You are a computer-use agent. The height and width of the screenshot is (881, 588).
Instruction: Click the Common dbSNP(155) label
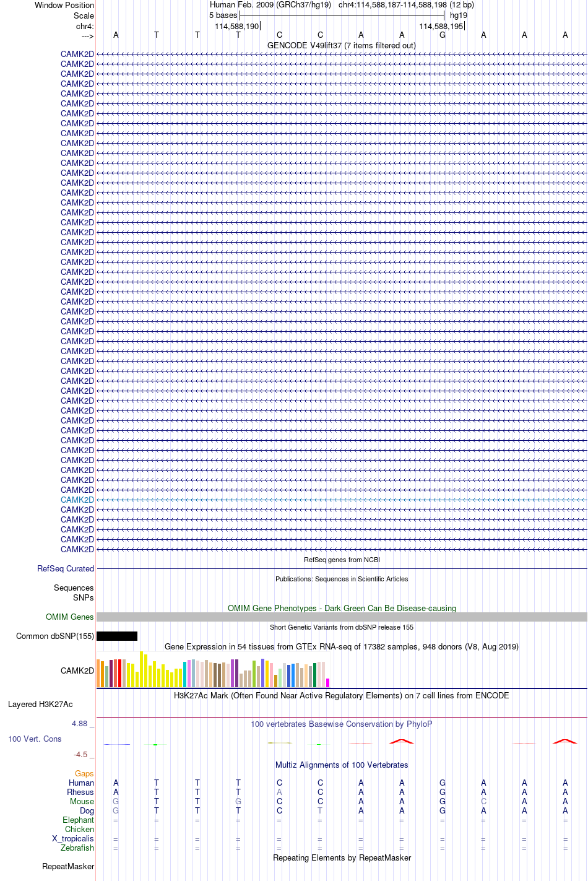point(55,636)
